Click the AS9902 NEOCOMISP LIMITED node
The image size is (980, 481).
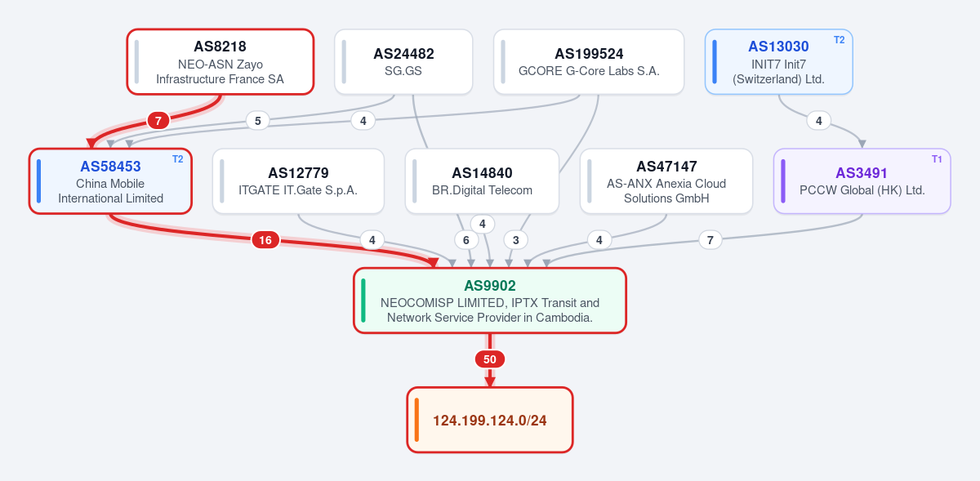click(490, 301)
